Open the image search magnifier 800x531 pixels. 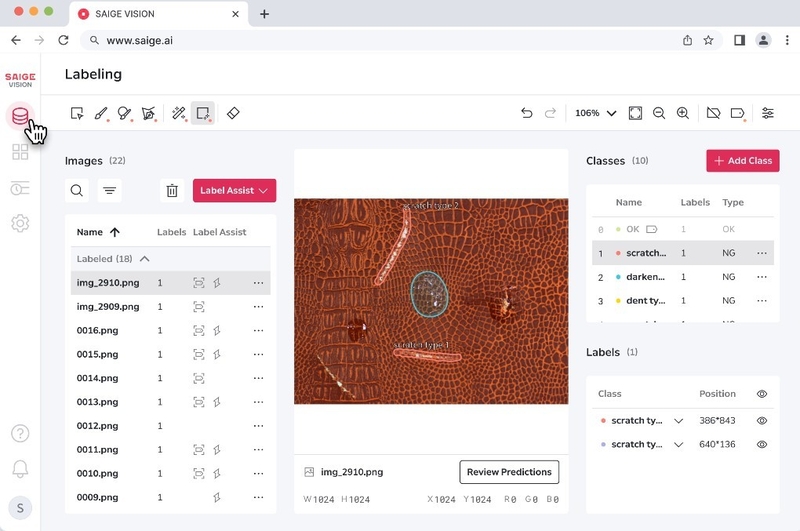coord(77,190)
